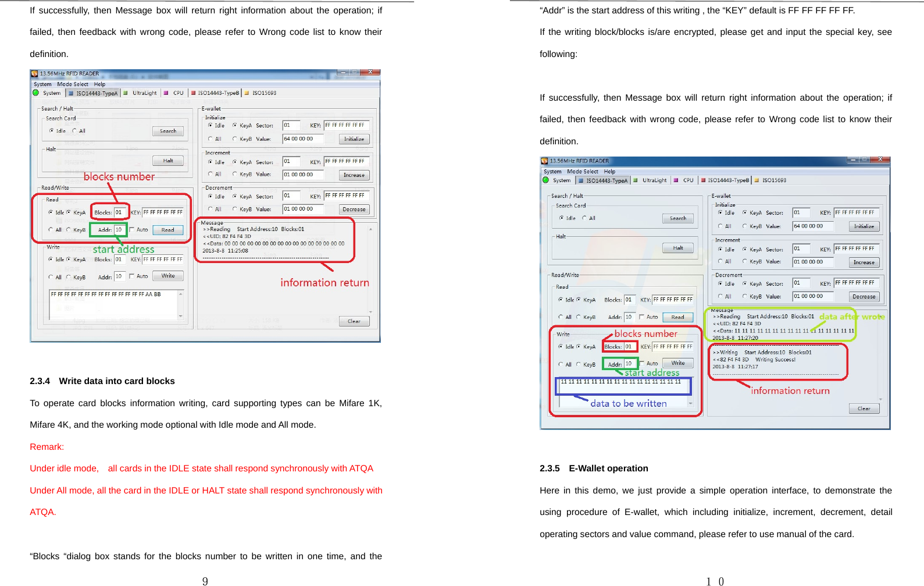The image size is (924, 586).
Task: Click Read KEY field in page 9 screenshot
Action: [163, 212]
